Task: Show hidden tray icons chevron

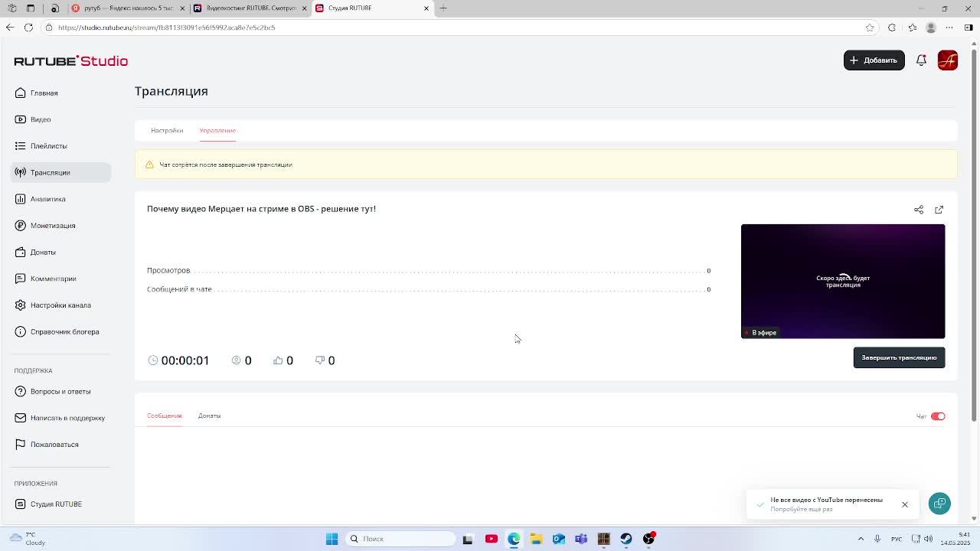Action: point(861,539)
